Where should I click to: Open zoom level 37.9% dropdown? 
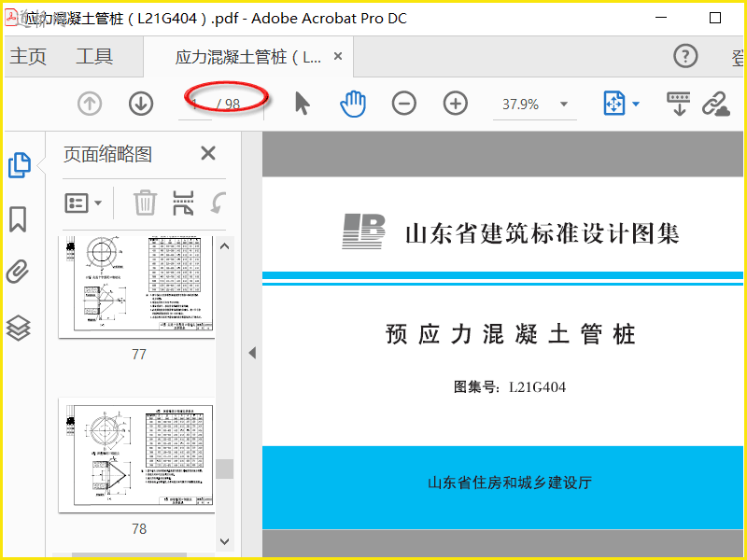(x=564, y=105)
